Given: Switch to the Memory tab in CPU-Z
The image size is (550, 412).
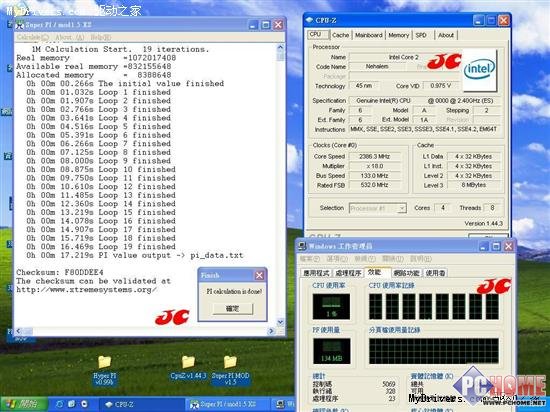Looking at the screenshot, I should tap(398, 35).
